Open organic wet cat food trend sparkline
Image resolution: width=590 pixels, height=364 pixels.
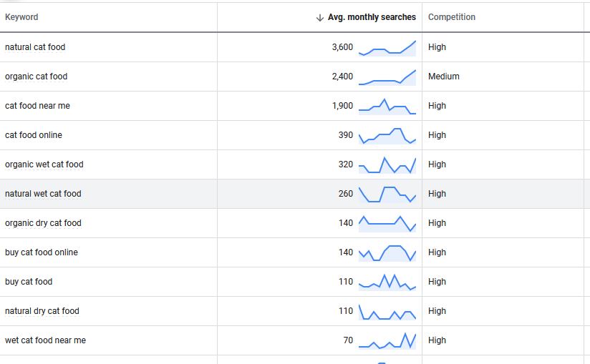387,165
